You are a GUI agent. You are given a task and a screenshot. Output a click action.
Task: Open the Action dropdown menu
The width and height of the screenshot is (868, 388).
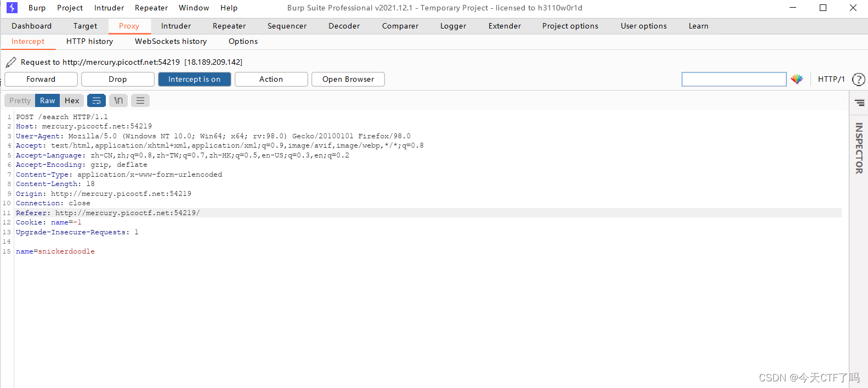click(x=271, y=79)
